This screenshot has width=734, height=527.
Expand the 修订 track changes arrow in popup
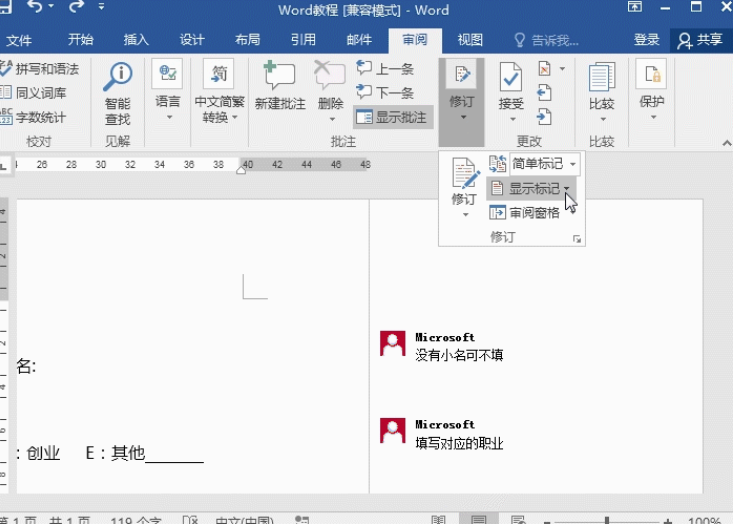click(465, 215)
